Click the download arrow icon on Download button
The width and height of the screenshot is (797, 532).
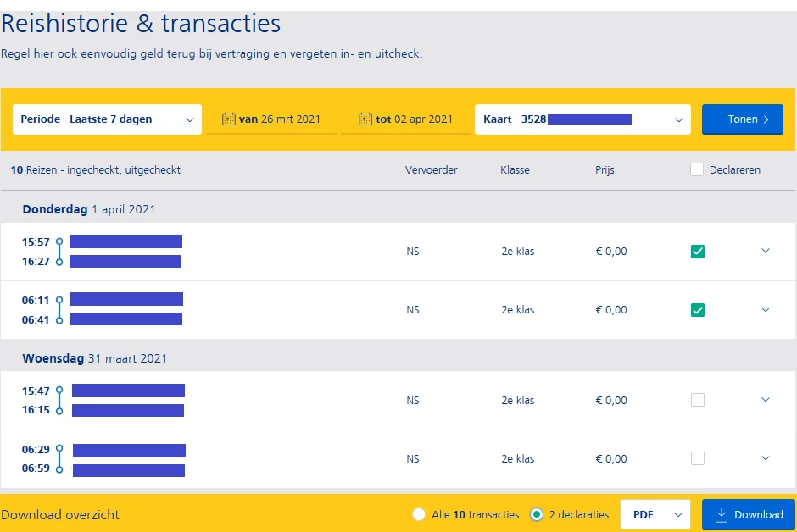tap(722, 514)
